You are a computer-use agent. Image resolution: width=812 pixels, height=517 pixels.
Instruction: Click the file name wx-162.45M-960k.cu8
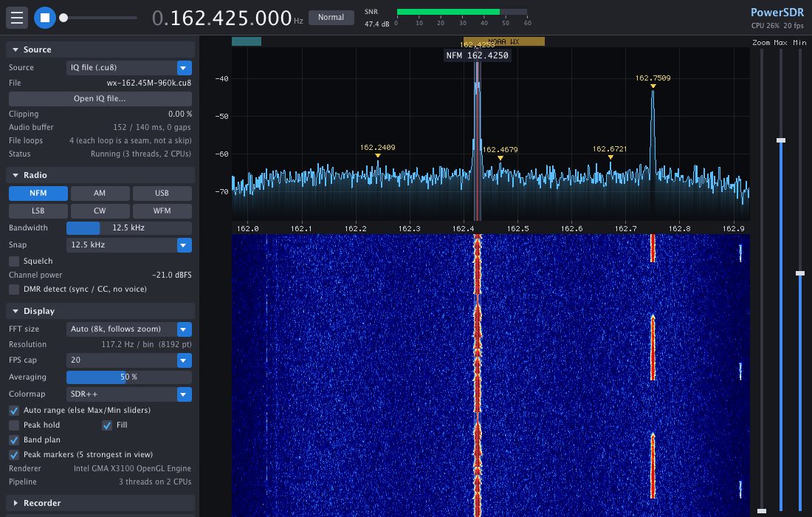(x=148, y=83)
